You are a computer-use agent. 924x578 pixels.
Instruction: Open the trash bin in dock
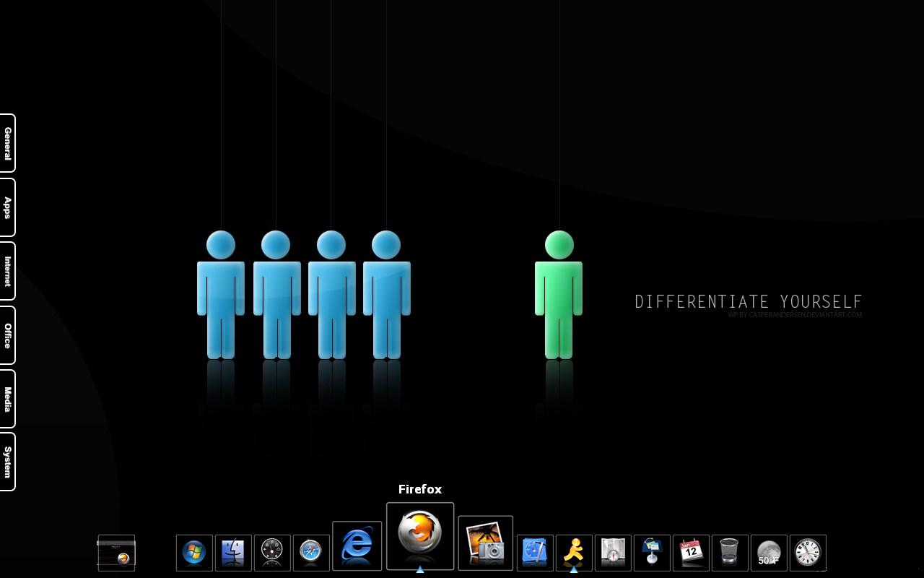(x=730, y=553)
